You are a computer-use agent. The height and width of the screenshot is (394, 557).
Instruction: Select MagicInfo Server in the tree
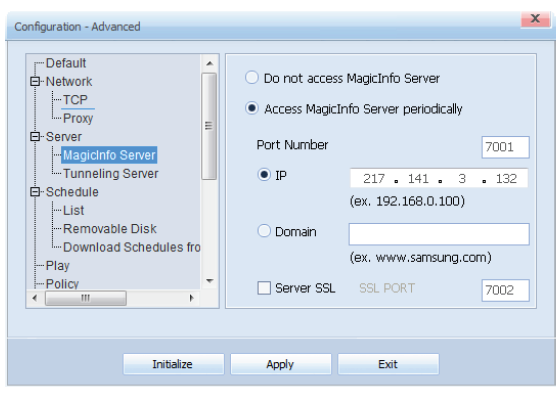(x=109, y=155)
